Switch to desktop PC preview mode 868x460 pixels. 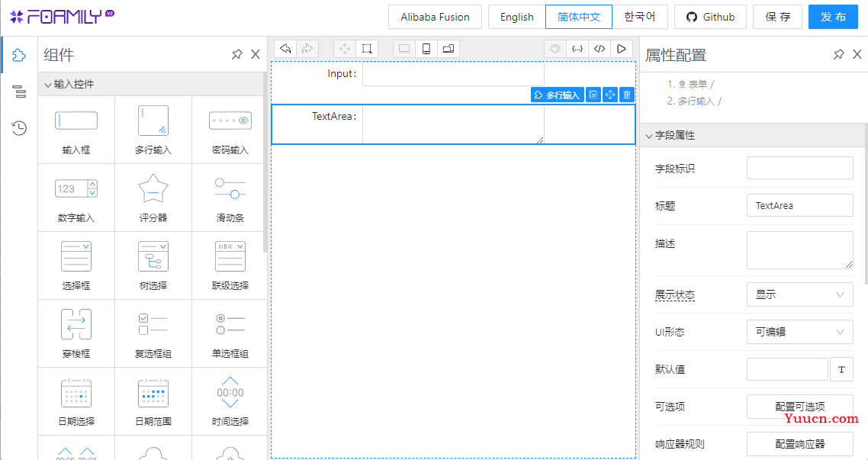[404, 49]
